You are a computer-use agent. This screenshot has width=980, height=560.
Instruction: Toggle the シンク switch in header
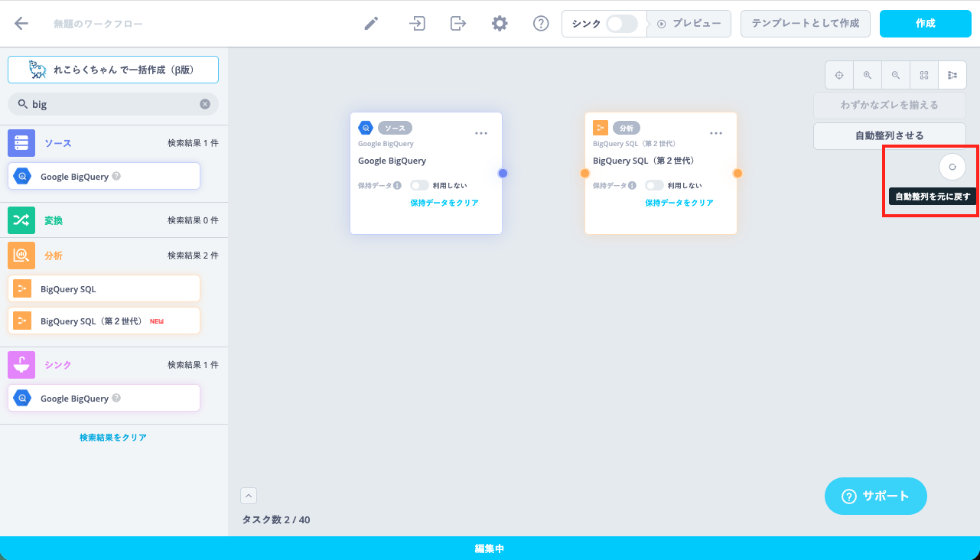621,24
